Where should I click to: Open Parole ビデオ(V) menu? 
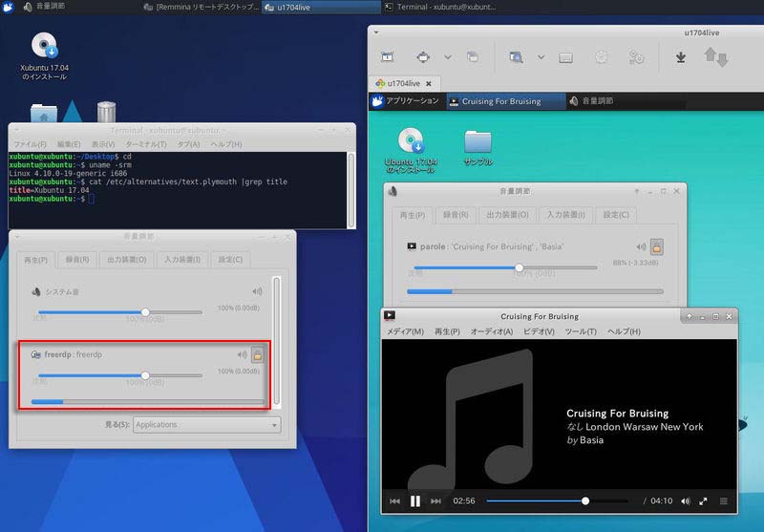[539, 331]
